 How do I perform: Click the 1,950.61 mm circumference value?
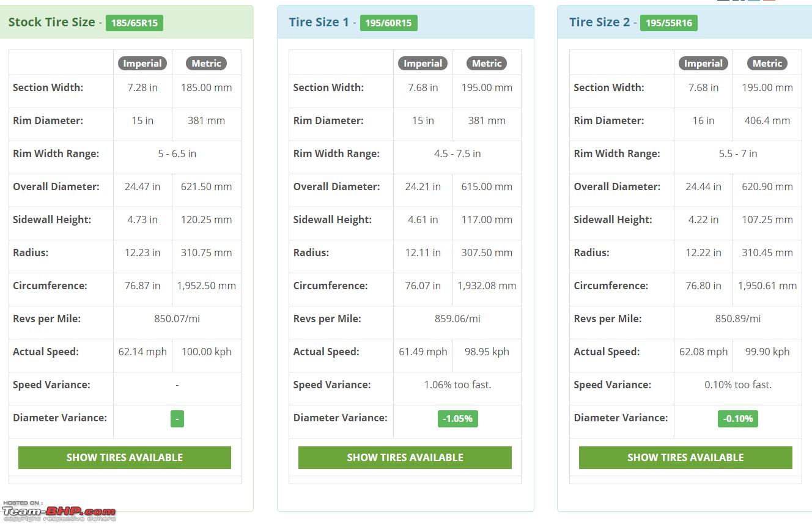(767, 286)
